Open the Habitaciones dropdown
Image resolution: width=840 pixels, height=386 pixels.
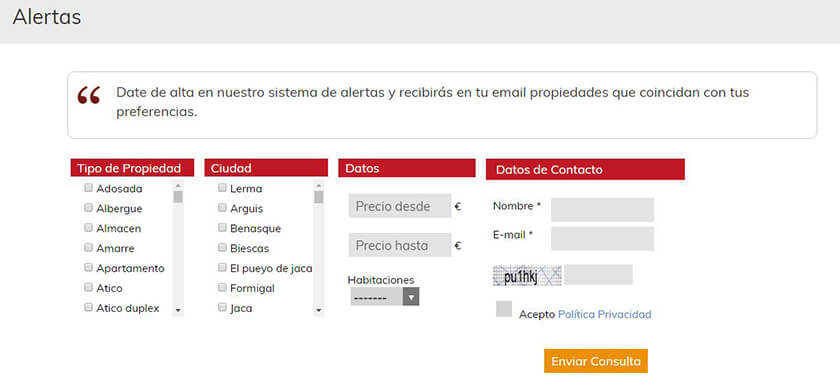pos(385,297)
